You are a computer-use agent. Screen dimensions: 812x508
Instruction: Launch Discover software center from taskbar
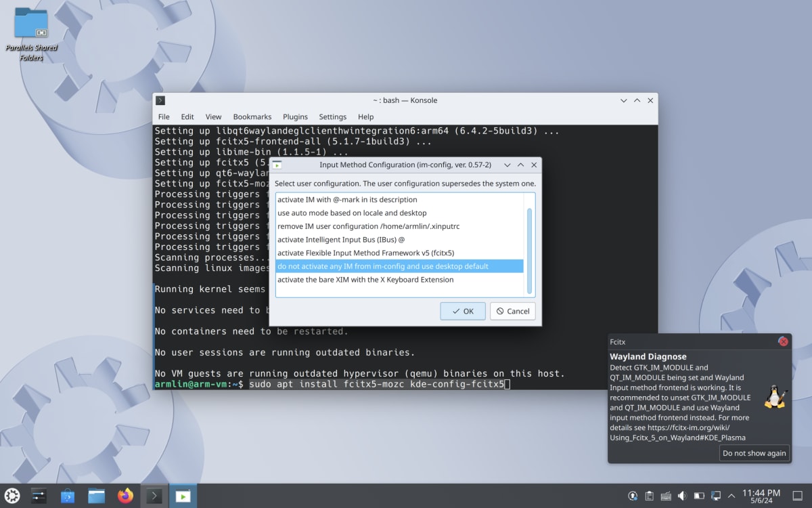pyautogui.click(x=68, y=496)
